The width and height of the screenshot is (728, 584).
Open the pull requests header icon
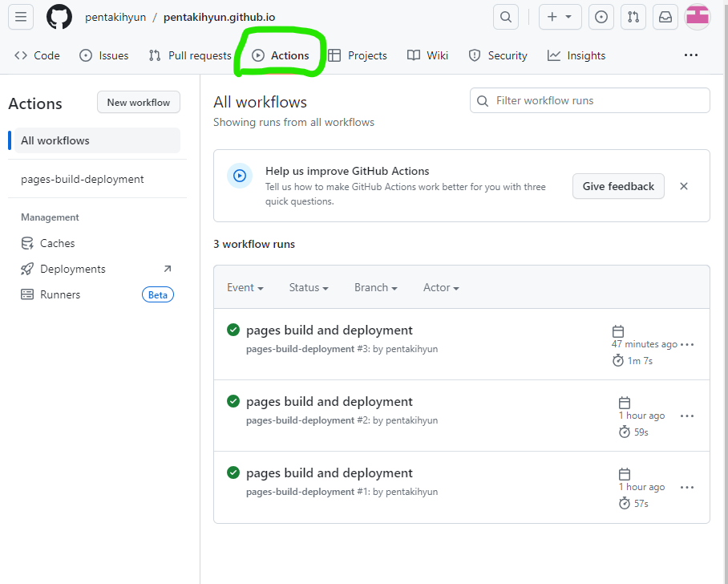633,17
